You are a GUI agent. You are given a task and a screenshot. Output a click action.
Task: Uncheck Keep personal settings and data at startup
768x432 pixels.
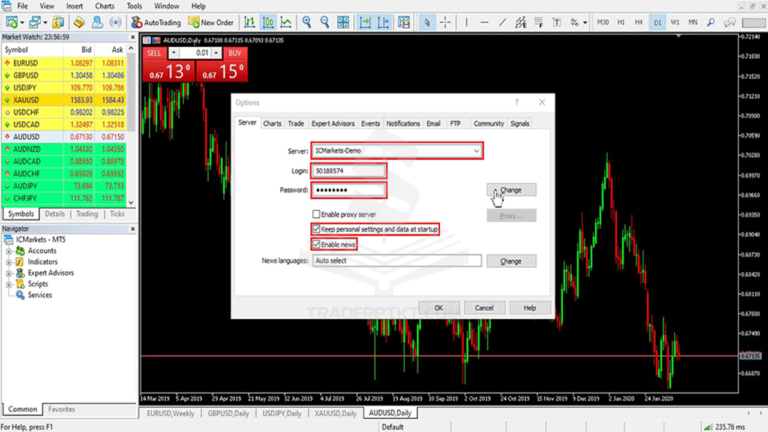coord(317,229)
